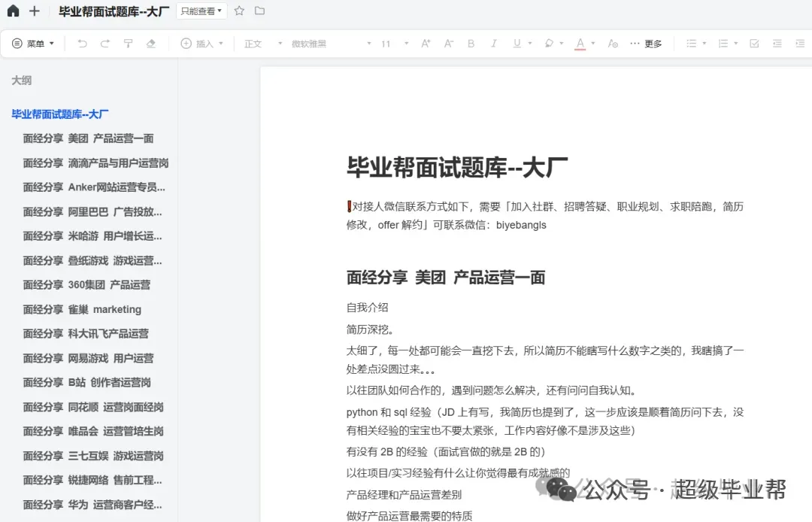Jump to 同花顺 运营岗面经岗 outline entry
The height and width of the screenshot is (522, 812).
click(x=93, y=407)
